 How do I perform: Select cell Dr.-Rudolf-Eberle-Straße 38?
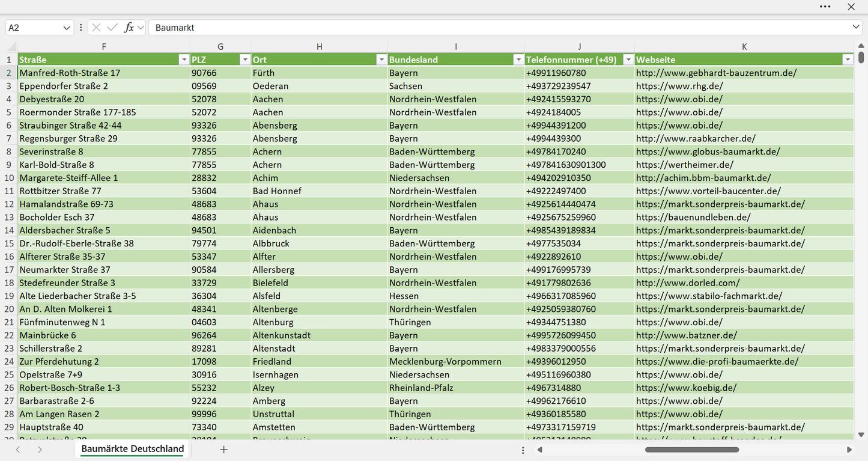104,243
